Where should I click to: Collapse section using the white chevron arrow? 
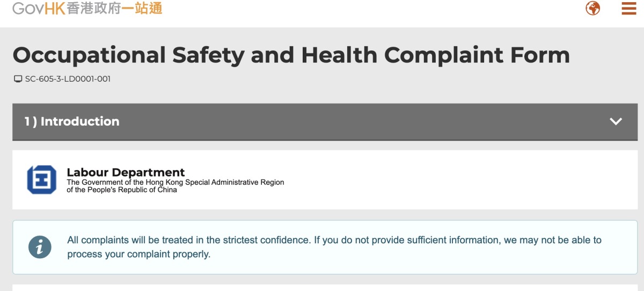[616, 121]
